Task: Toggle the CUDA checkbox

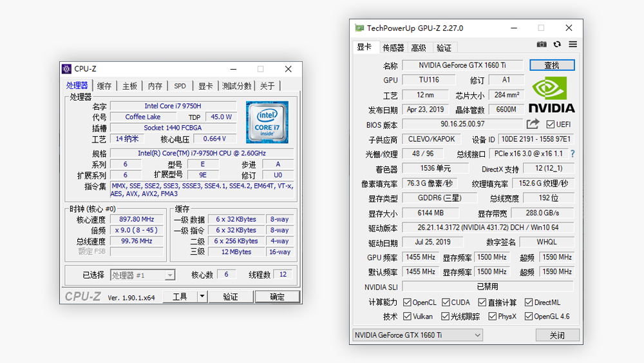Action: click(446, 302)
